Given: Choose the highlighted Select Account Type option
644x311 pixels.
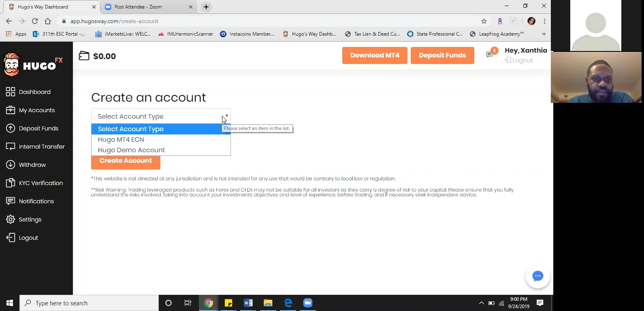Looking at the screenshot, I should tap(161, 129).
